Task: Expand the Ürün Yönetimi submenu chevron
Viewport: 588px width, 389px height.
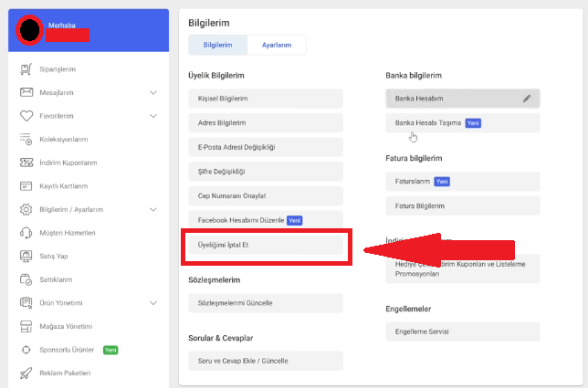Action: (x=153, y=303)
